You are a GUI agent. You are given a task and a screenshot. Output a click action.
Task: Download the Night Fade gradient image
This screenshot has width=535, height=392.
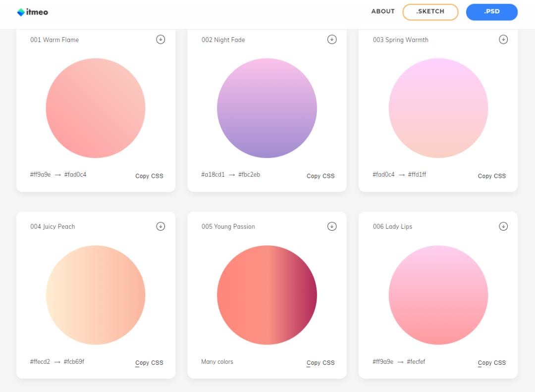point(332,40)
